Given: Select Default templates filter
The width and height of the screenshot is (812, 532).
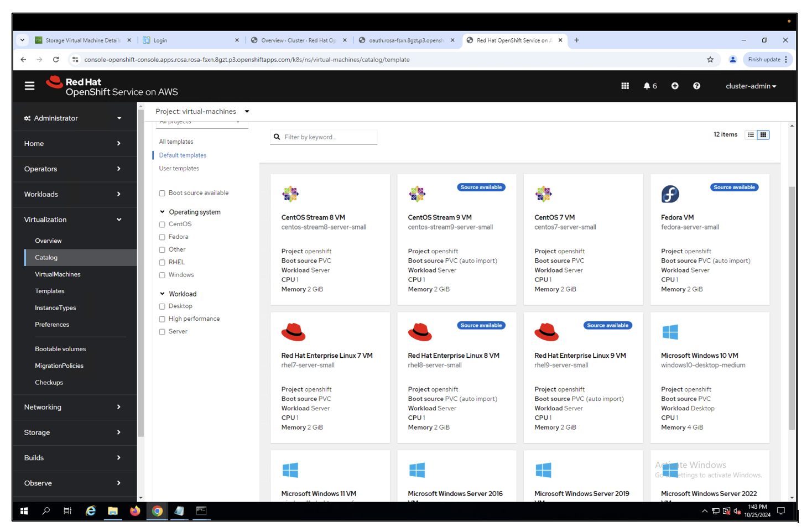Looking at the screenshot, I should 183,155.
